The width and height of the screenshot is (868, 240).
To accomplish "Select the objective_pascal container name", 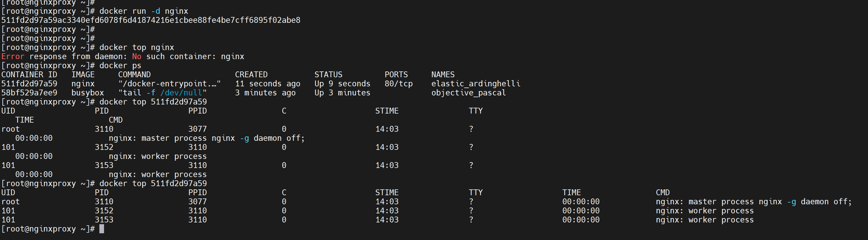I will pyautogui.click(x=468, y=93).
